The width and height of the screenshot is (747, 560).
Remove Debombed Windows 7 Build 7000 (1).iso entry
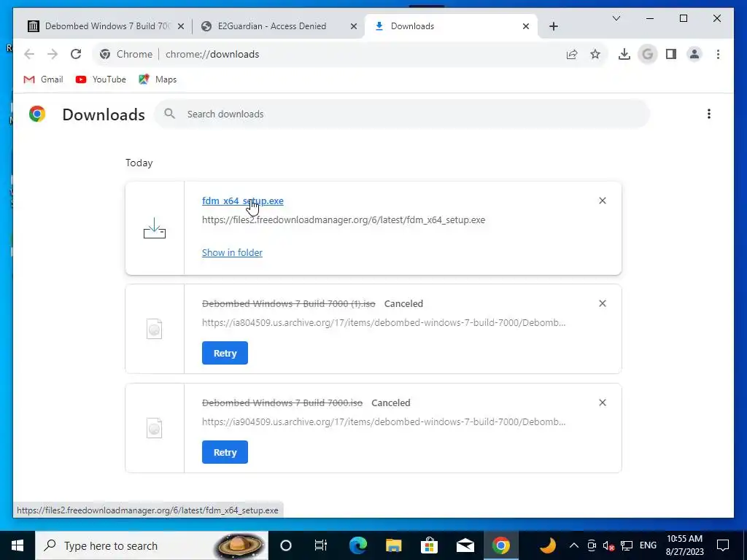[602, 304]
